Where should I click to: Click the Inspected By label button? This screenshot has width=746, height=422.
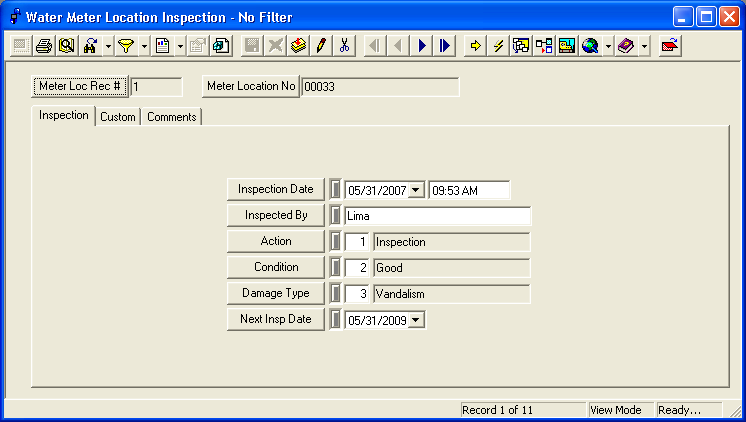pyautogui.click(x=275, y=215)
